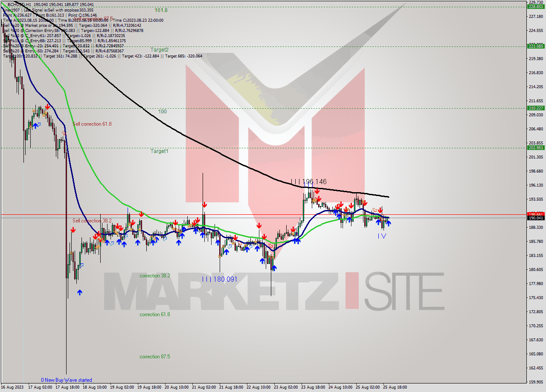Click the '161.8' Fibonacci level label
This screenshot has width=546, height=392.
161,10
